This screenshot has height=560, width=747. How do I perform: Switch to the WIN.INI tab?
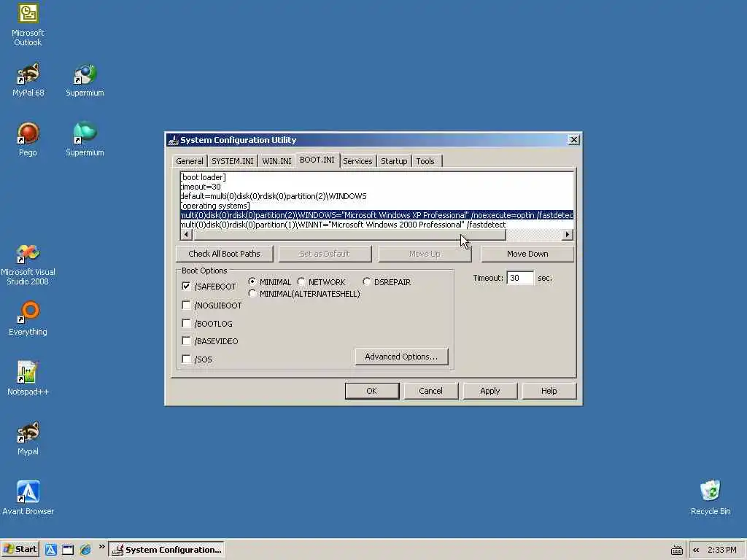pyautogui.click(x=276, y=161)
